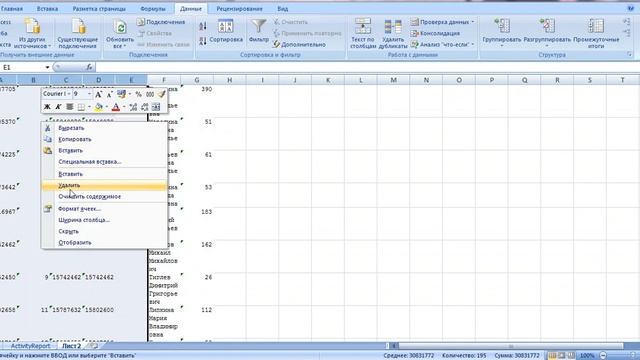Choose Копировать from context menu
Screen dimensions: 640x360
104,139
